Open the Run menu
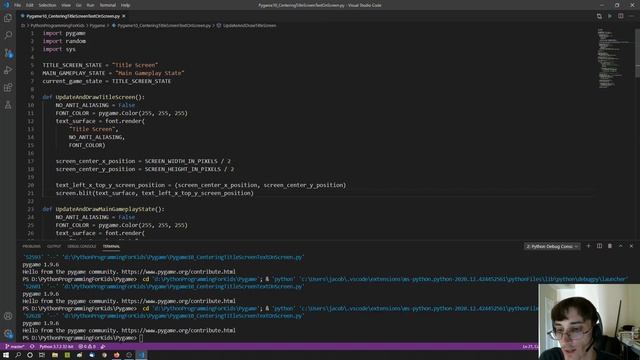 coord(91,5)
